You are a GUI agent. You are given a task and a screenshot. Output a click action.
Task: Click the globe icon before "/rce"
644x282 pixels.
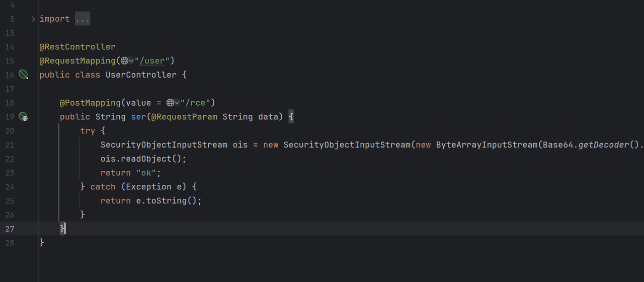[171, 103]
